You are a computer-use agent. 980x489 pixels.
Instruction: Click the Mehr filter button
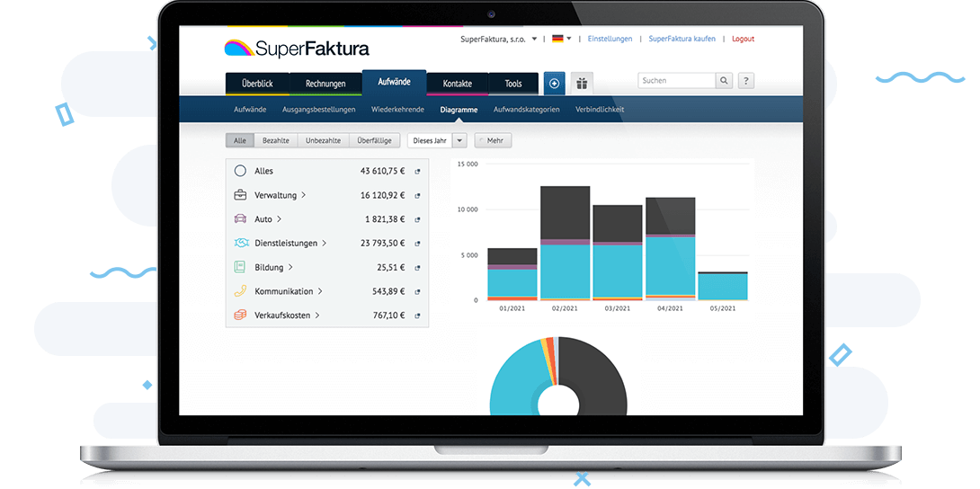493,140
